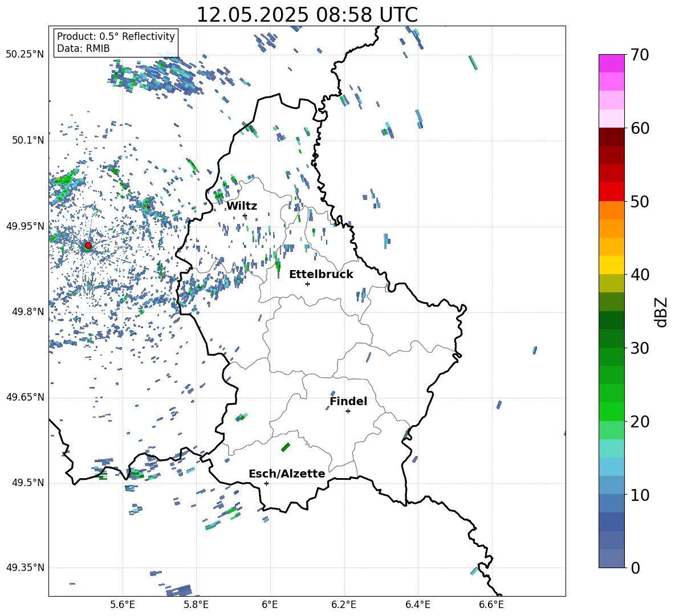Screen dimensions: 675x616
Task: Click the Wiltz city label
Action: click(242, 206)
